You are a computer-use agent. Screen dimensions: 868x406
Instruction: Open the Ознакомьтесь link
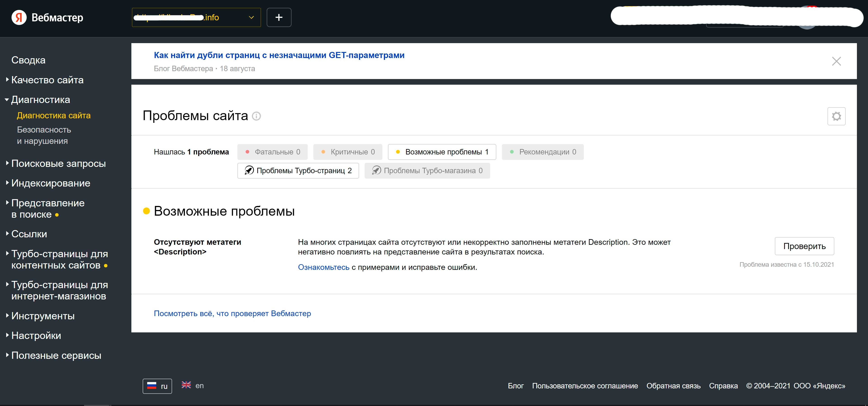324,267
